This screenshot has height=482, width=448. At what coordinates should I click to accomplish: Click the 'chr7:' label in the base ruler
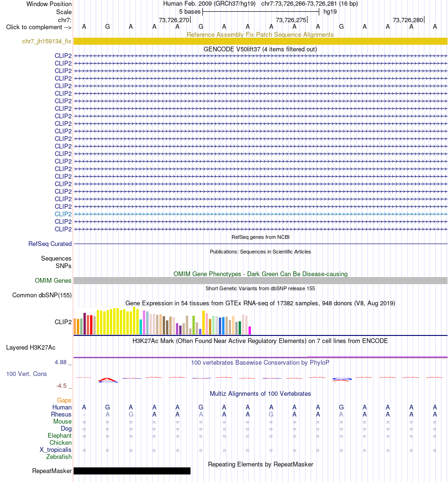[65, 20]
